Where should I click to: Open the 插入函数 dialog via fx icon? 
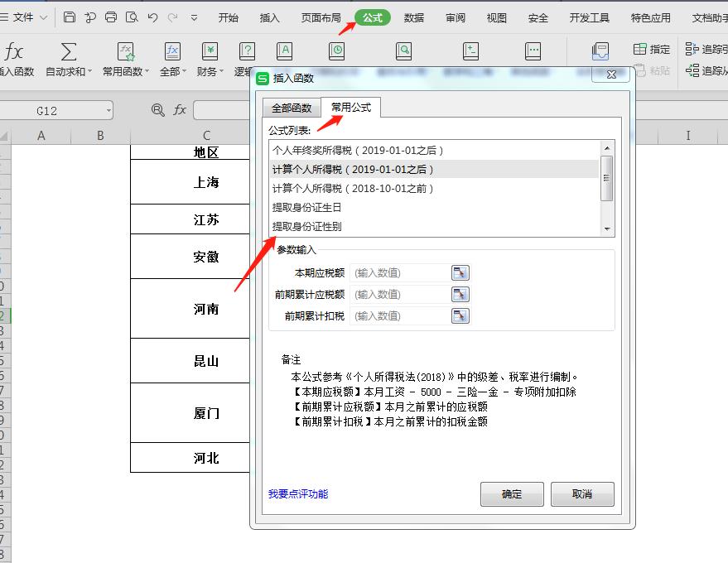tap(13, 51)
